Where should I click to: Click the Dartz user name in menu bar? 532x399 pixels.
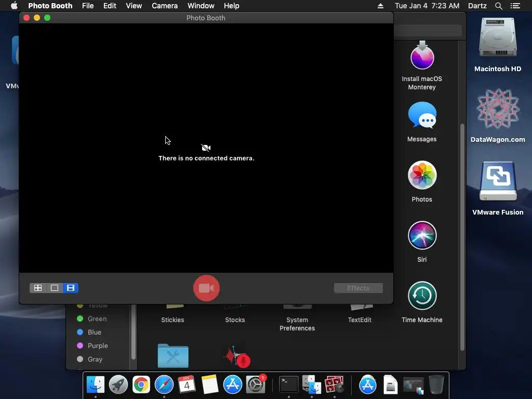pyautogui.click(x=477, y=6)
